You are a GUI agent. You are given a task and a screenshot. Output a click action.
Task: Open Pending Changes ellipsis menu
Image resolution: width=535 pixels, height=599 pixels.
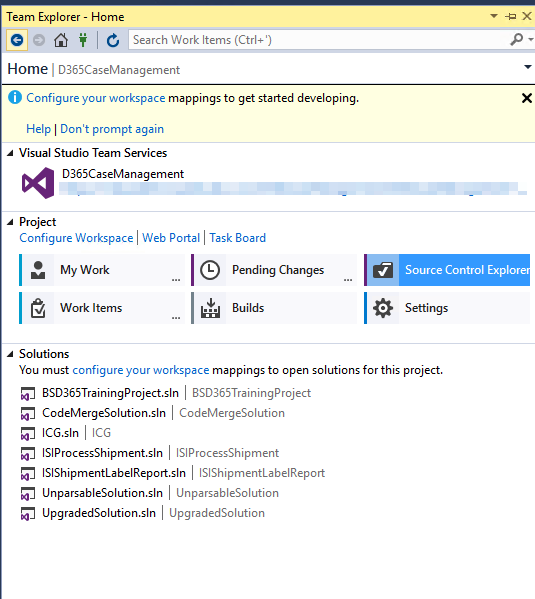[x=348, y=280]
